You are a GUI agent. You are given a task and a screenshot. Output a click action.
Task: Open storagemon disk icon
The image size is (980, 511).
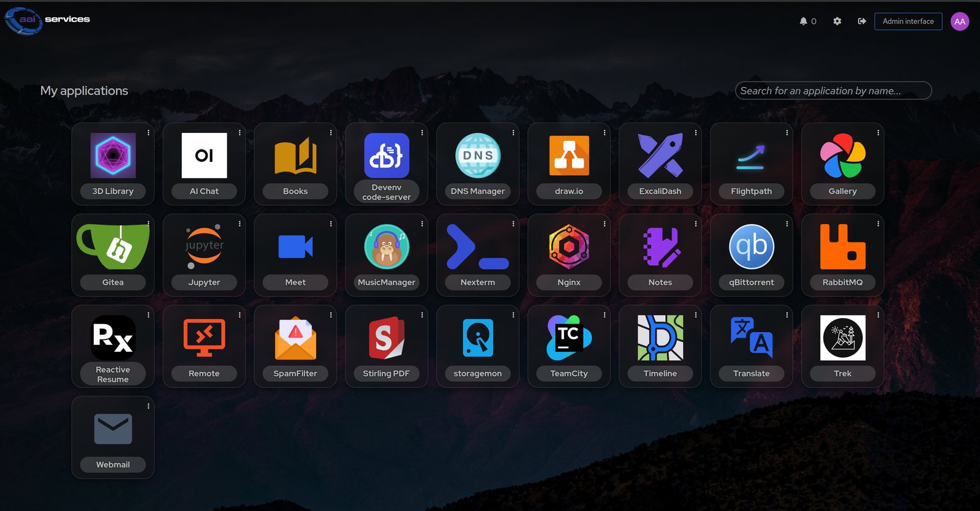[x=478, y=338]
